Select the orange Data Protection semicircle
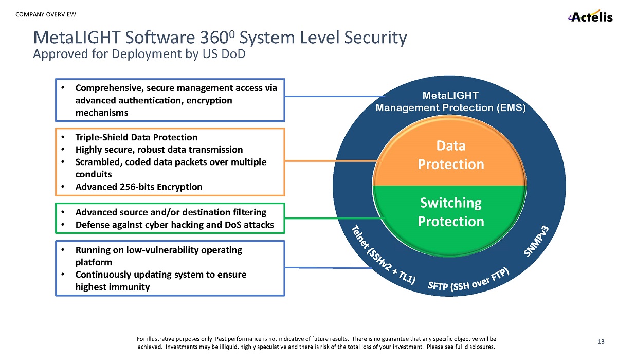This screenshot has width=617, height=364. (450, 155)
